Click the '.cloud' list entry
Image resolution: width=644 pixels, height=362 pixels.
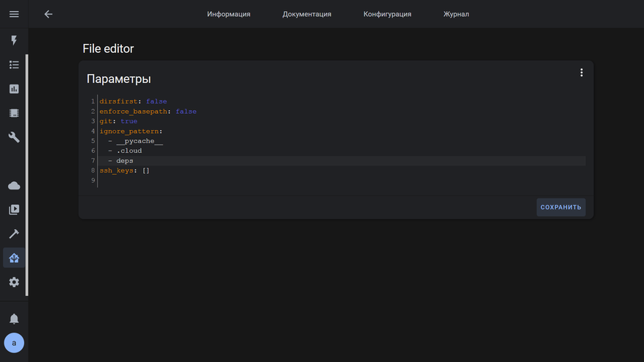pyautogui.click(x=129, y=151)
